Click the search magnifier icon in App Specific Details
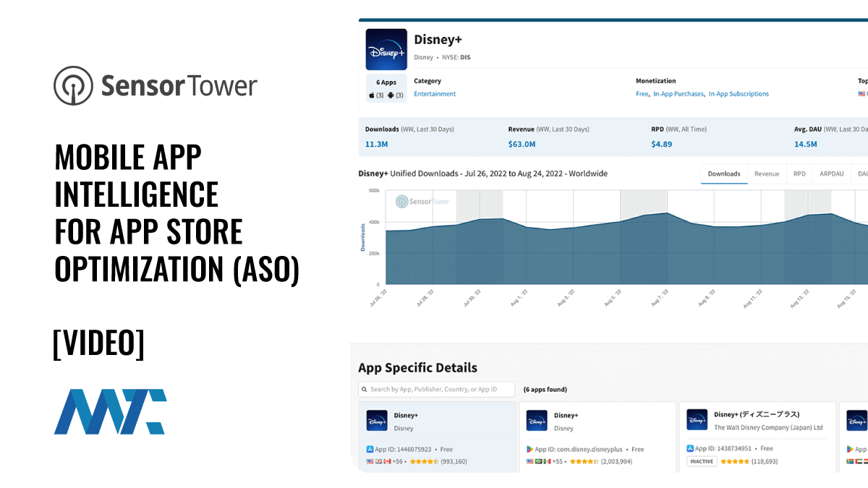Viewport: 868px width, 488px height. (x=365, y=389)
